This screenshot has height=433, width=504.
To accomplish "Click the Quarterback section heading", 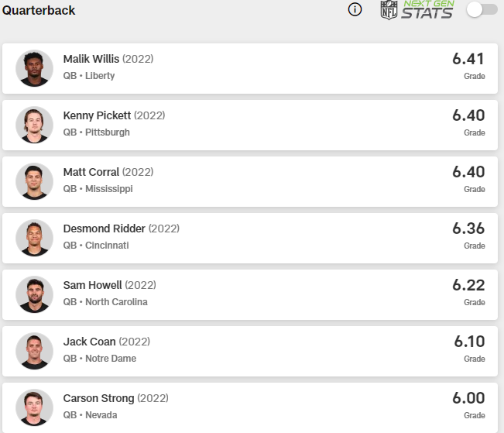I will (x=39, y=11).
